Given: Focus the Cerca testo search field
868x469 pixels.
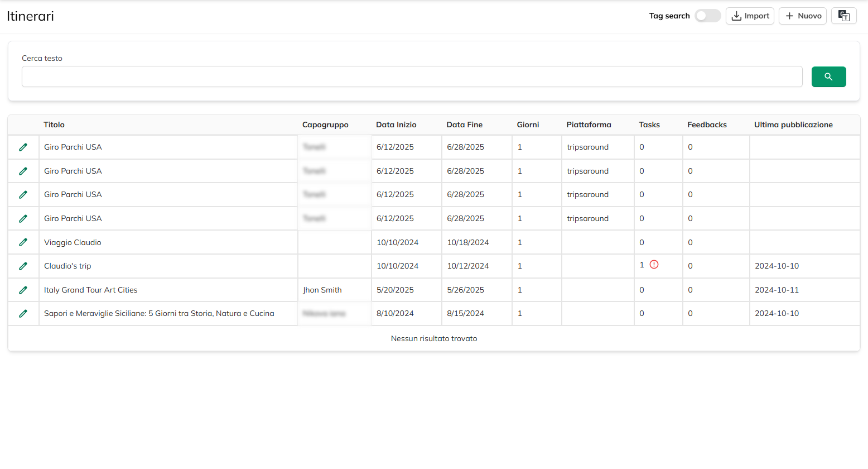Looking at the screenshot, I should point(412,77).
